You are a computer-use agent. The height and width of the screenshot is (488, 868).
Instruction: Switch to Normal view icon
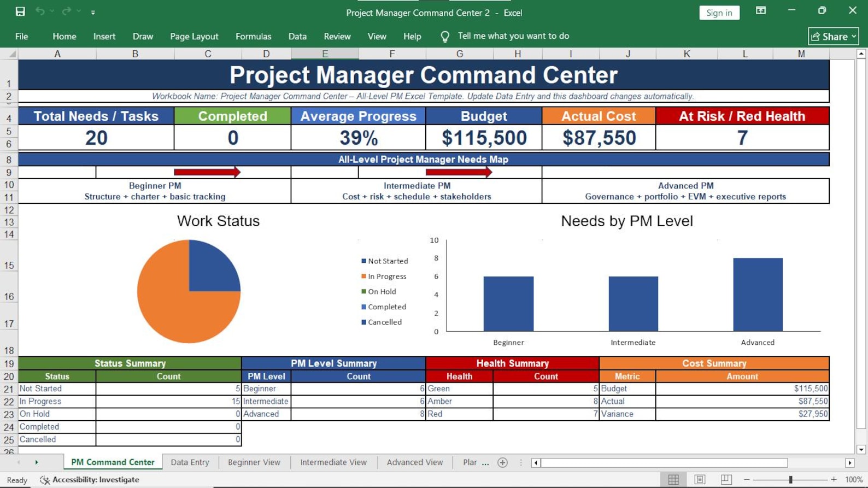pyautogui.click(x=673, y=480)
